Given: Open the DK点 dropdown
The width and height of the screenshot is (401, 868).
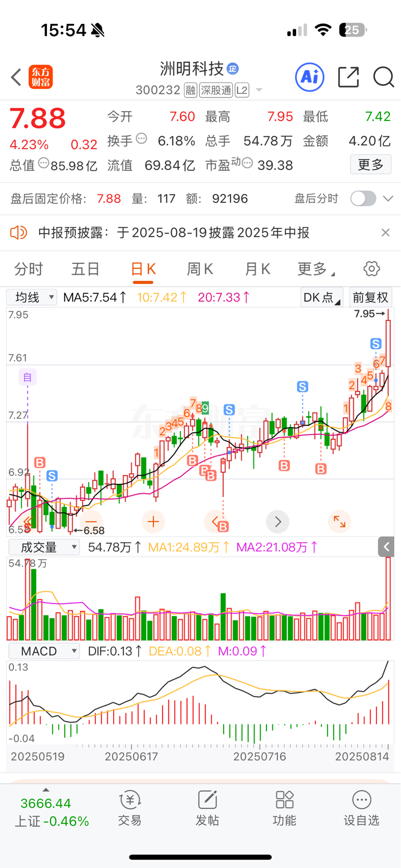Looking at the screenshot, I should click(x=322, y=298).
